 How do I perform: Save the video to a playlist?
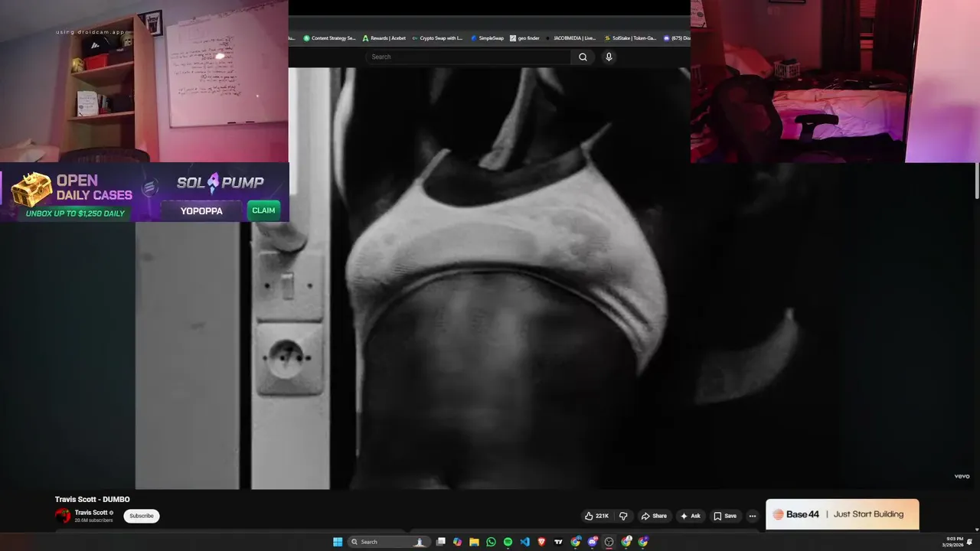(x=725, y=516)
